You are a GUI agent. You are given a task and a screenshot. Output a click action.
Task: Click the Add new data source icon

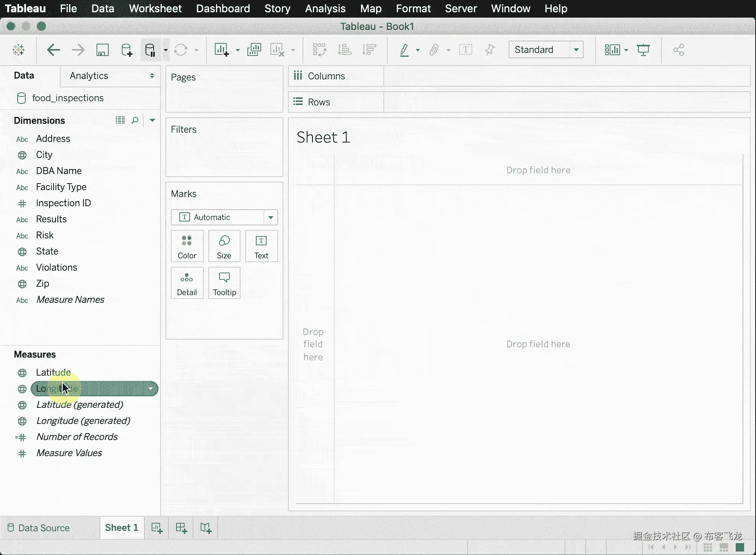[126, 50]
